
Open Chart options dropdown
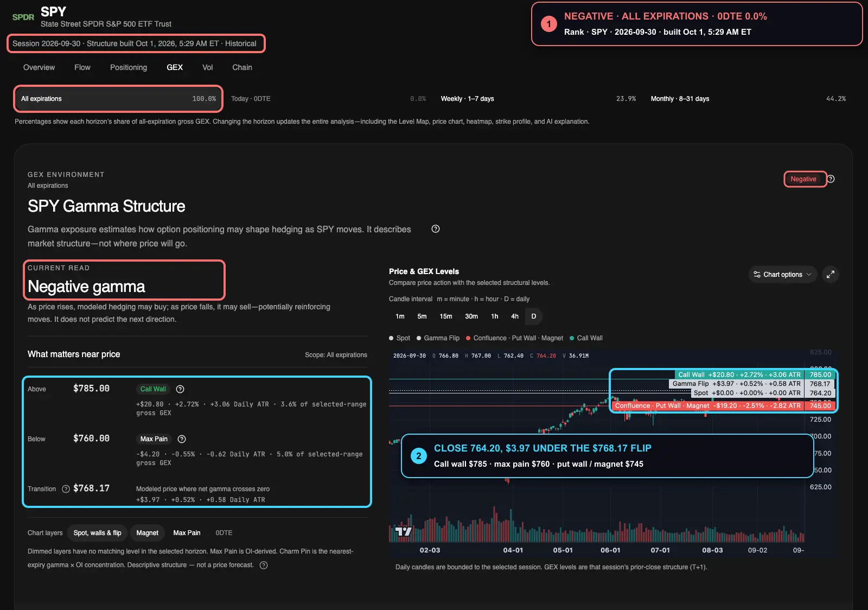(783, 275)
